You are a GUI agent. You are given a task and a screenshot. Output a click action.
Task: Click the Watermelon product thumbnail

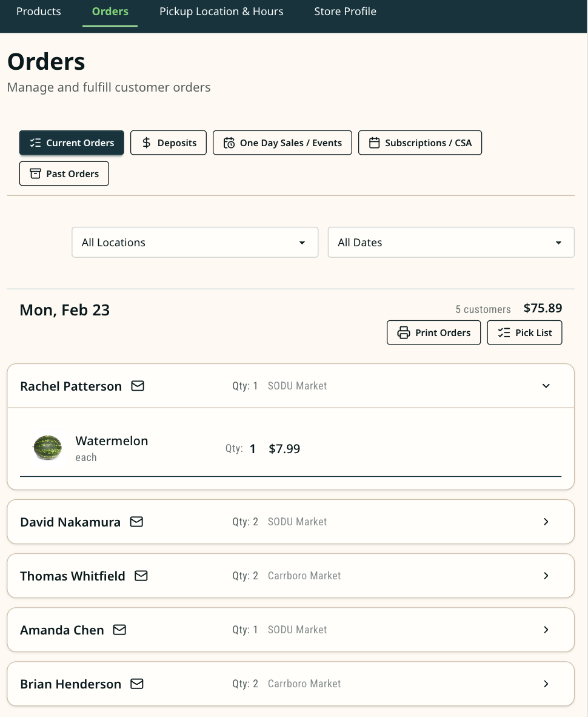pos(47,448)
